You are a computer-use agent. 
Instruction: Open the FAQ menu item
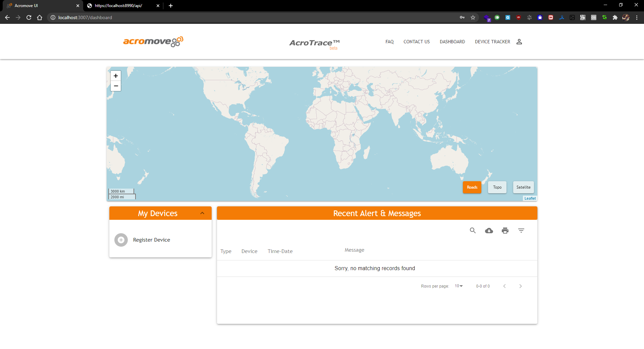(389, 42)
